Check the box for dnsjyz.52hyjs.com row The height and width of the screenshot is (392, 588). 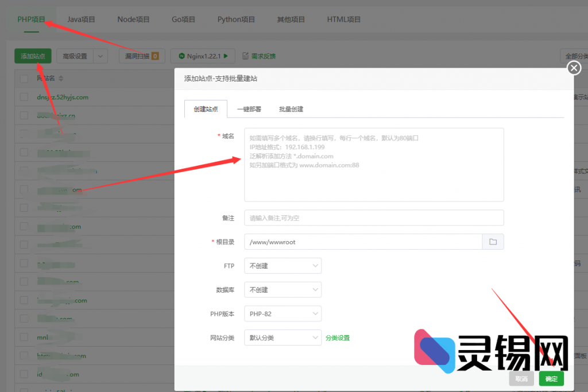pos(24,97)
